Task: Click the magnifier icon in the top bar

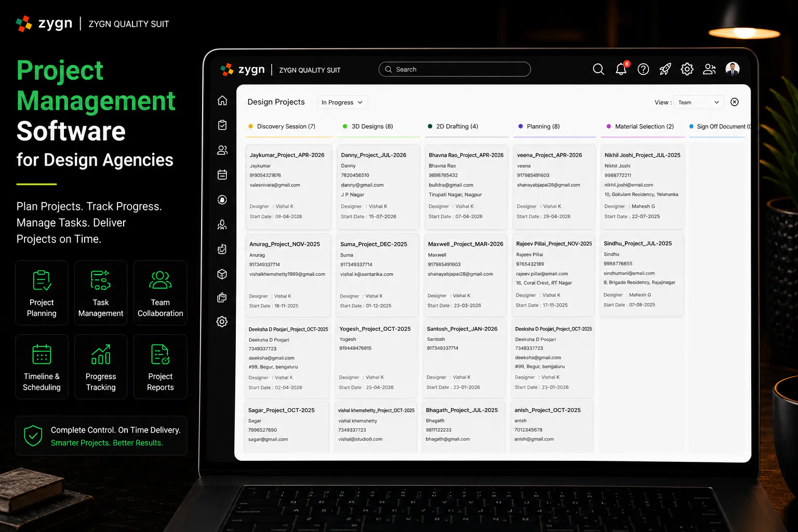Action: (598, 69)
